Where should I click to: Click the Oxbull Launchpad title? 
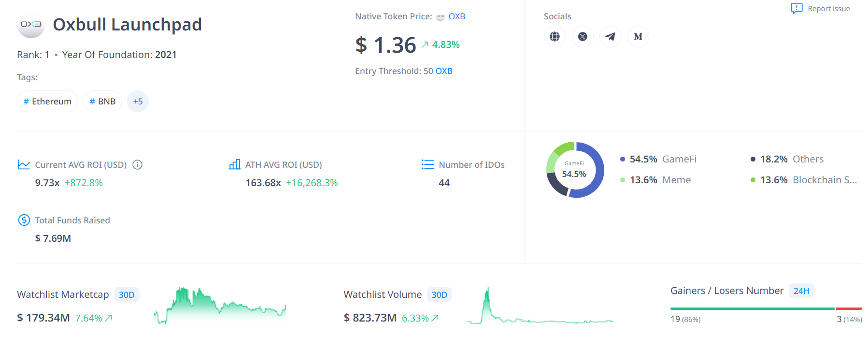tap(127, 25)
